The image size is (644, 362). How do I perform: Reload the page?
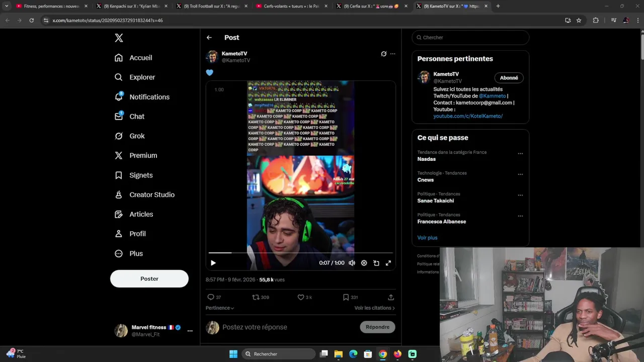[31, 21]
